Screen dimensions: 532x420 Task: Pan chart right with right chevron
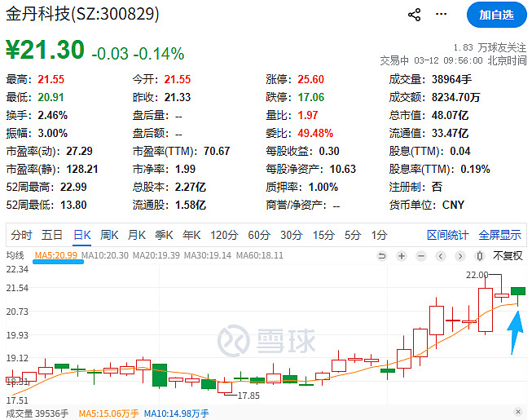(460, 255)
